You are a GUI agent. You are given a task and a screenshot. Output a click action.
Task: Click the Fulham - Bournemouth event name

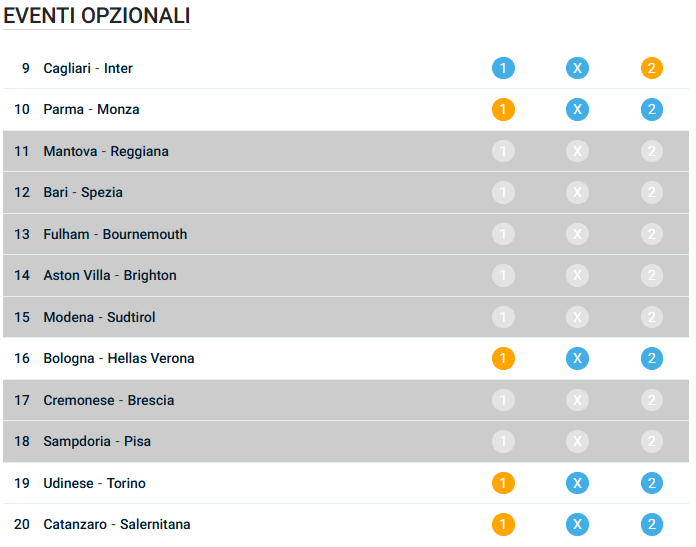[115, 234]
